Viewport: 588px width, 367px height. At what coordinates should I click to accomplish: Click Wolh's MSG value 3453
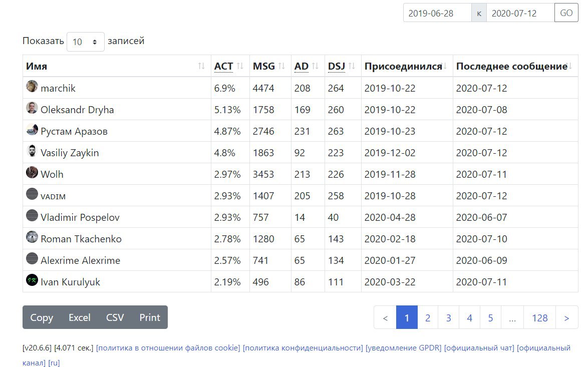(x=263, y=174)
